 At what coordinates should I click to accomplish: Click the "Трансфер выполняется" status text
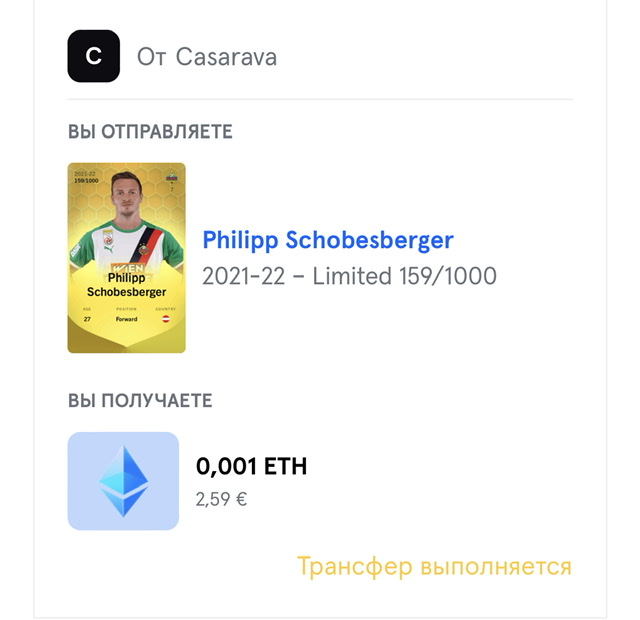coord(434,567)
